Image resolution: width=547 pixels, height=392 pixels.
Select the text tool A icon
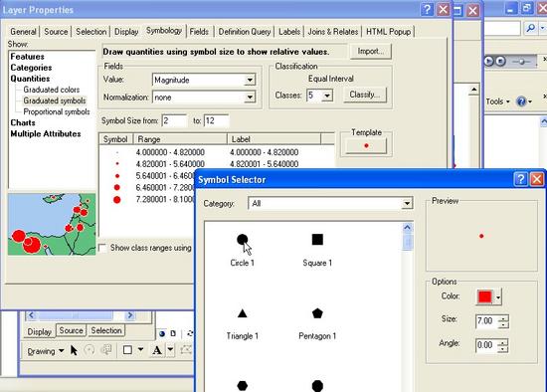[157, 350]
